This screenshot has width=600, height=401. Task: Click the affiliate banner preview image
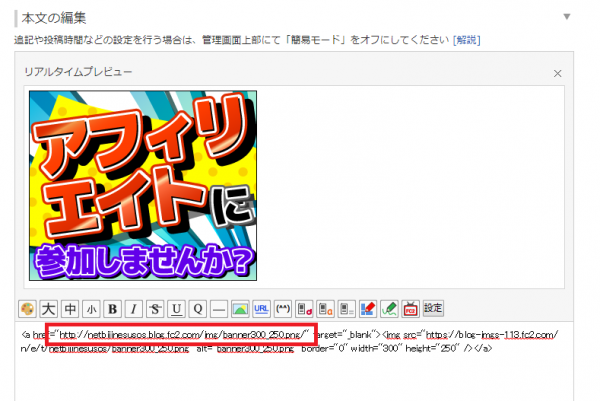(x=144, y=186)
